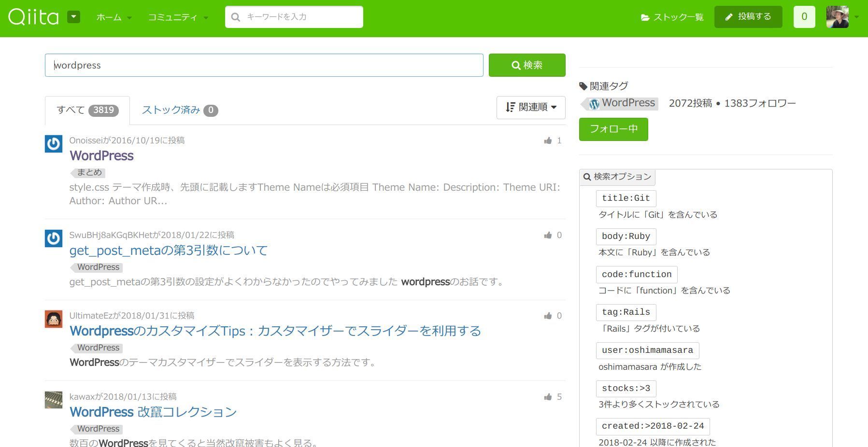
Task: Toggle the フォロー中 follow button
Action: pos(613,129)
